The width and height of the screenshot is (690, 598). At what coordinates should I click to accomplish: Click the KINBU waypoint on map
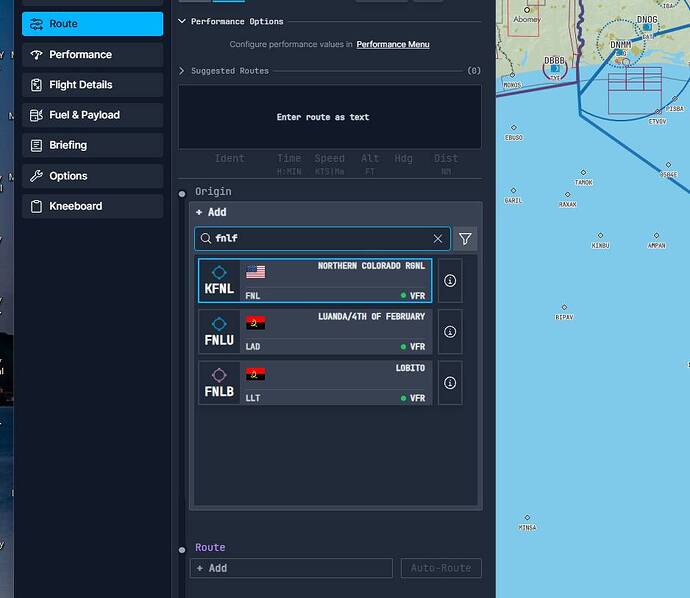pos(600,236)
